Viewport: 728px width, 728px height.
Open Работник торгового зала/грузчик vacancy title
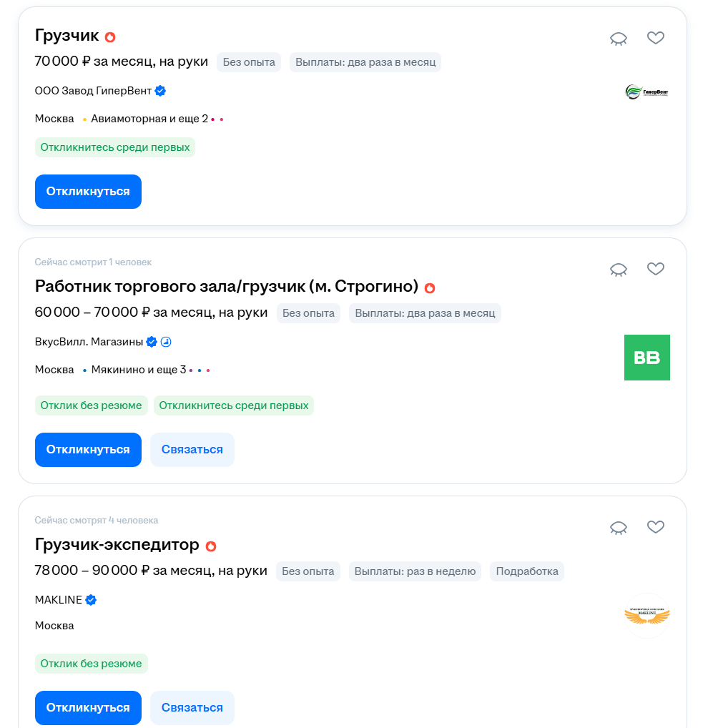pyautogui.click(x=227, y=286)
